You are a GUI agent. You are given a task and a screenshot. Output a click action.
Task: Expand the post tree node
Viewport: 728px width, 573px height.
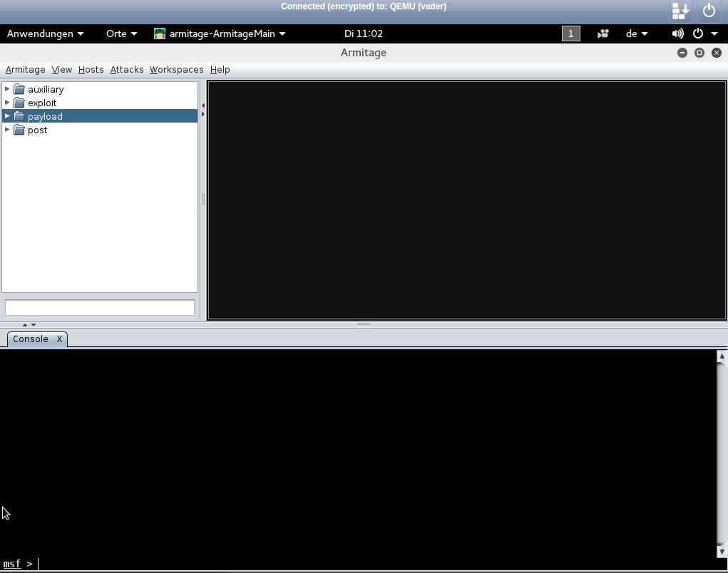point(7,130)
